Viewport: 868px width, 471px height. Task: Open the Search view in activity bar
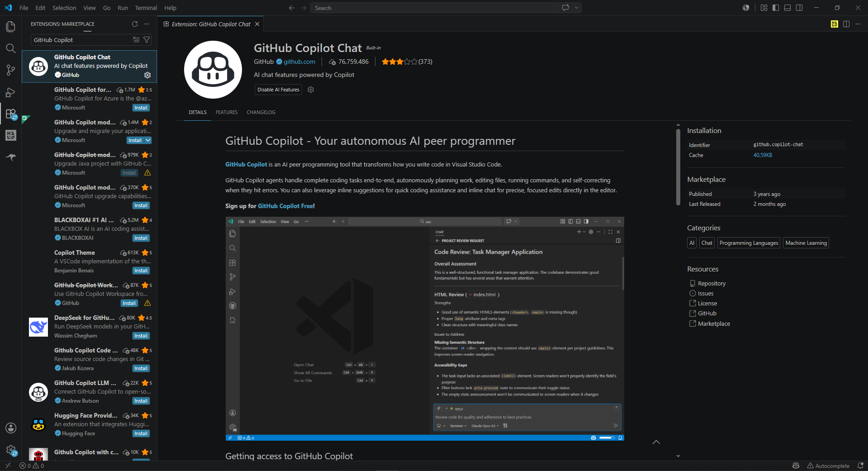pos(10,48)
